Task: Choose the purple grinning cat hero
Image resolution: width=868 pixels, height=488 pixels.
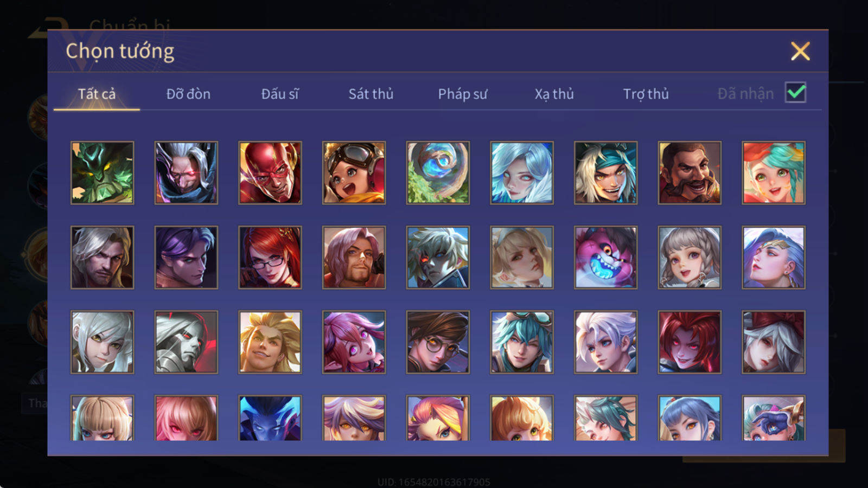Action: coord(605,258)
